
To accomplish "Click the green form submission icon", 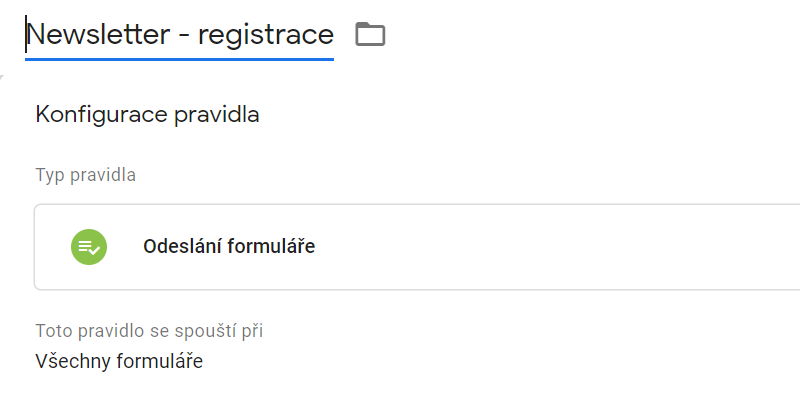I will click(x=89, y=247).
